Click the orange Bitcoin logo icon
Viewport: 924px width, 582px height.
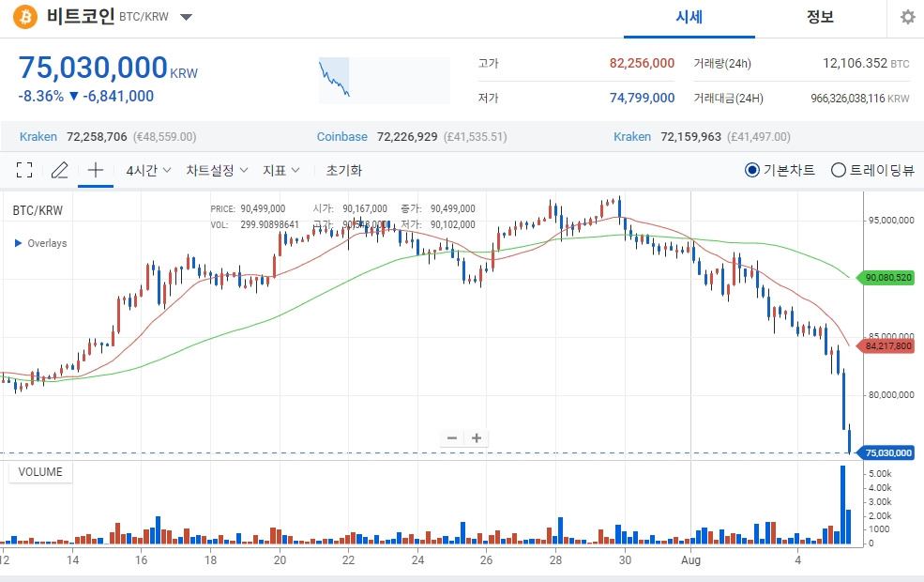click(x=25, y=17)
